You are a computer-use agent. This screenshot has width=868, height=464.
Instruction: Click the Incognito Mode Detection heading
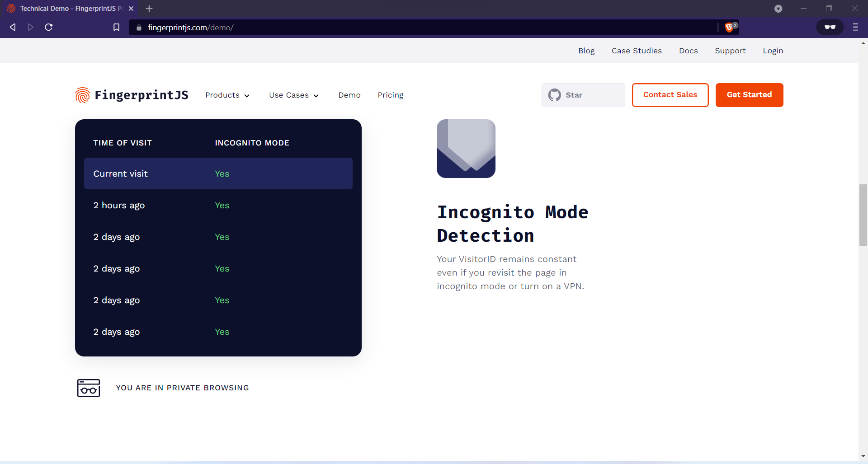[x=513, y=224]
